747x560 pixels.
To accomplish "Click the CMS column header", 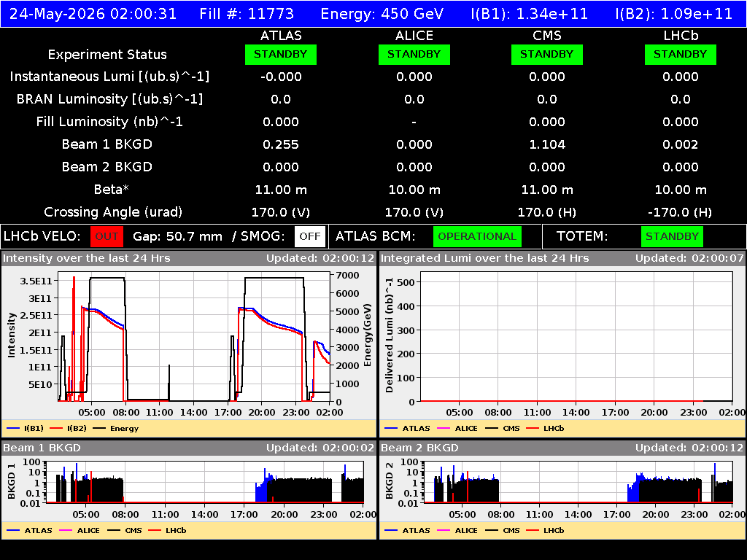I will coord(547,36).
